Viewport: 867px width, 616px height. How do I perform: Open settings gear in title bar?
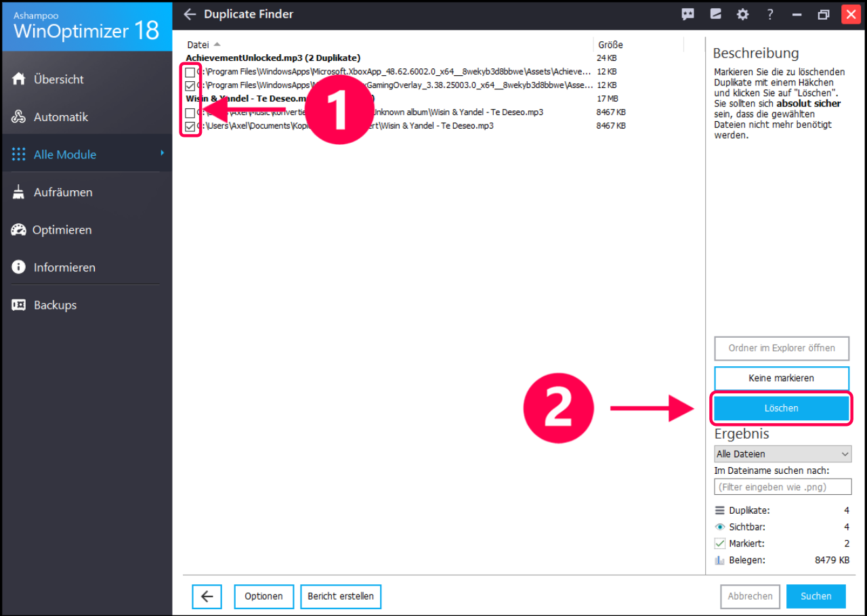coord(743,14)
